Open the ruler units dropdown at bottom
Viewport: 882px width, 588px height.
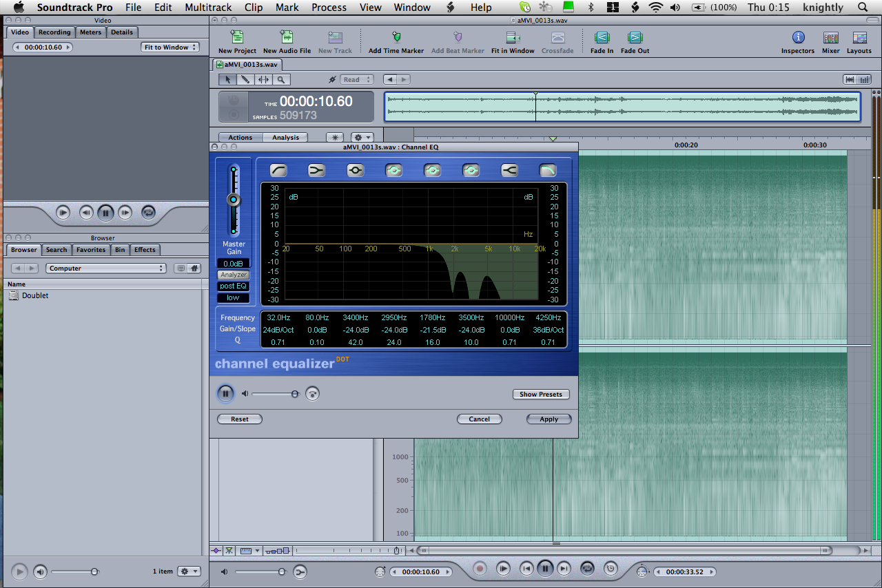(249, 551)
